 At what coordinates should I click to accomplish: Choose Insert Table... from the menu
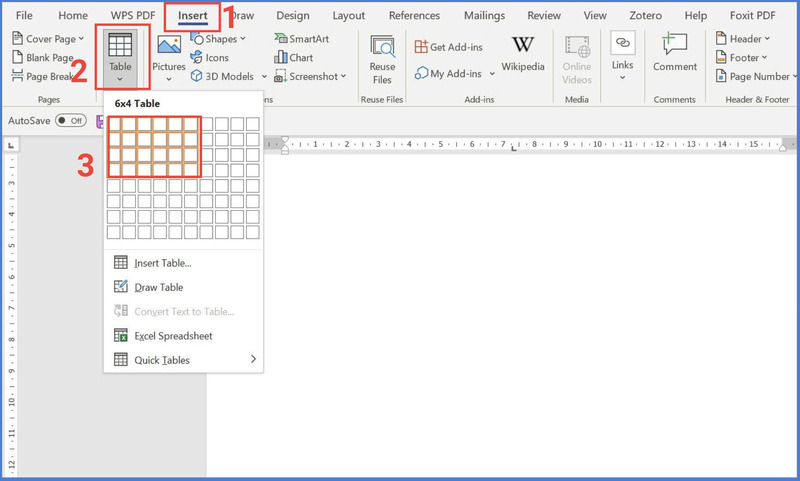[162, 263]
